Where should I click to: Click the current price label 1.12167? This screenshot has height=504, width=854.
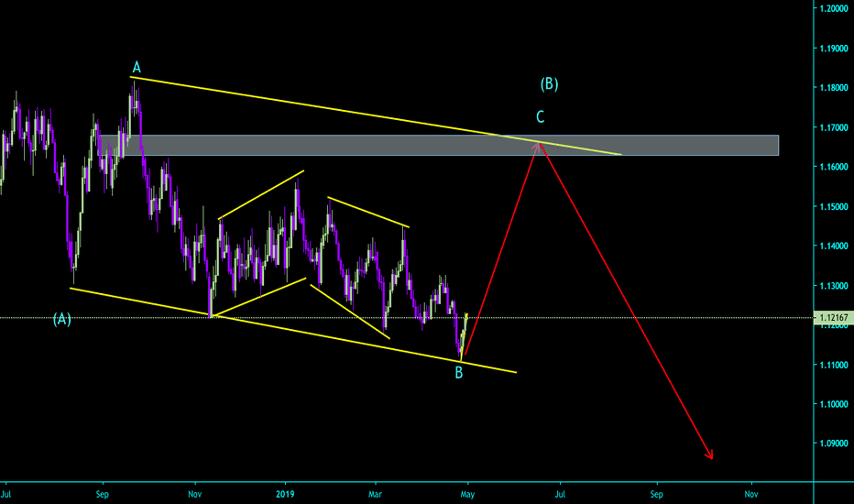coord(833,317)
